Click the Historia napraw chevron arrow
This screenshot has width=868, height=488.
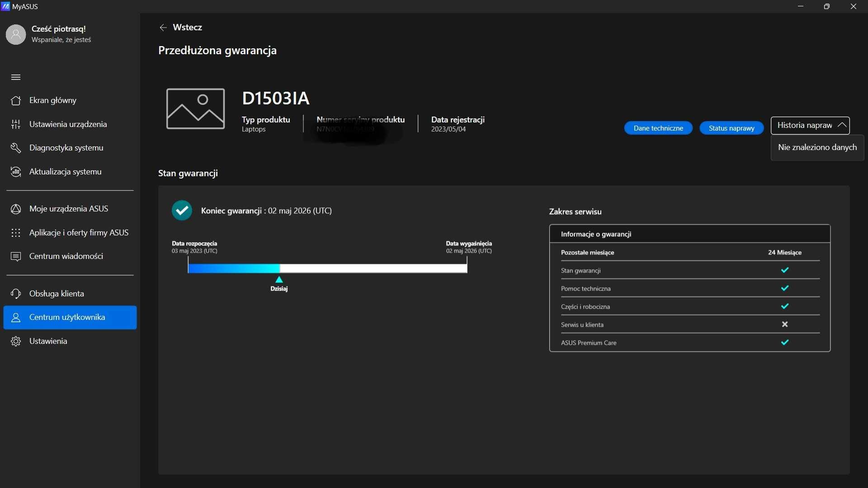click(x=842, y=125)
